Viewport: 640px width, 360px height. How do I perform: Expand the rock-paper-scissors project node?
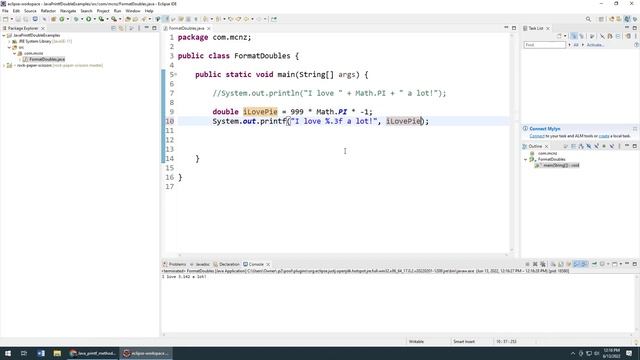[4, 65]
